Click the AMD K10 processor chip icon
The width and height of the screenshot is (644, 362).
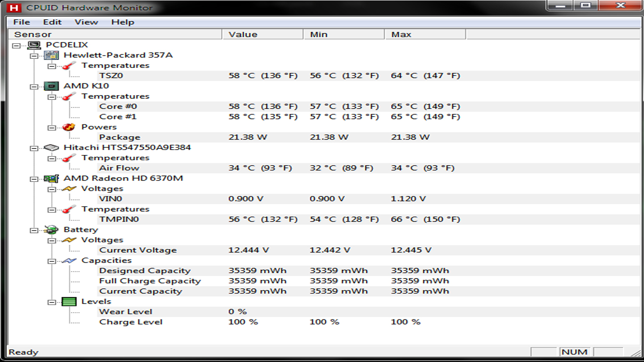click(51, 86)
